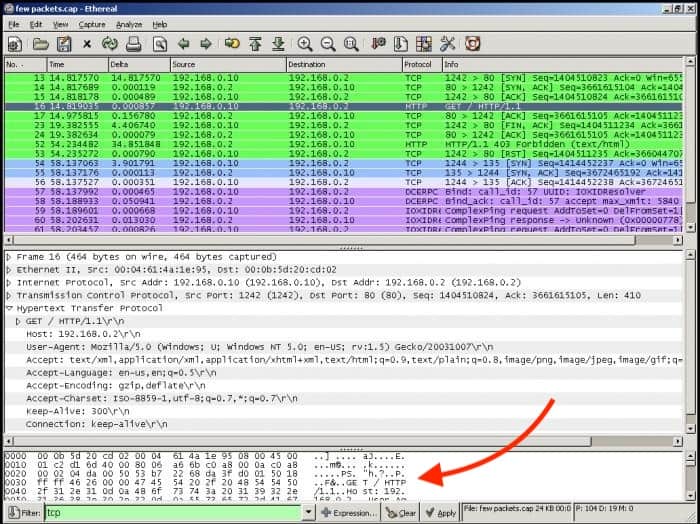Viewport: 700px width, 524px height.
Task: Open the View menu
Action: click(x=60, y=25)
